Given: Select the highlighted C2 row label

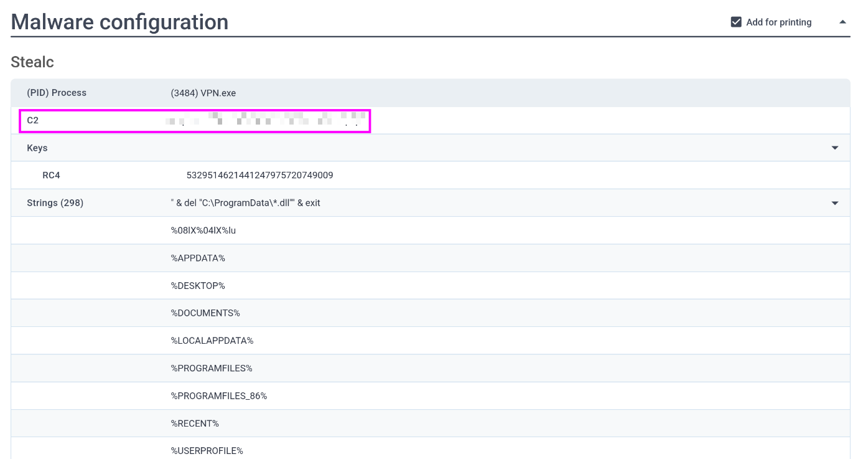Looking at the screenshot, I should pyautogui.click(x=33, y=120).
